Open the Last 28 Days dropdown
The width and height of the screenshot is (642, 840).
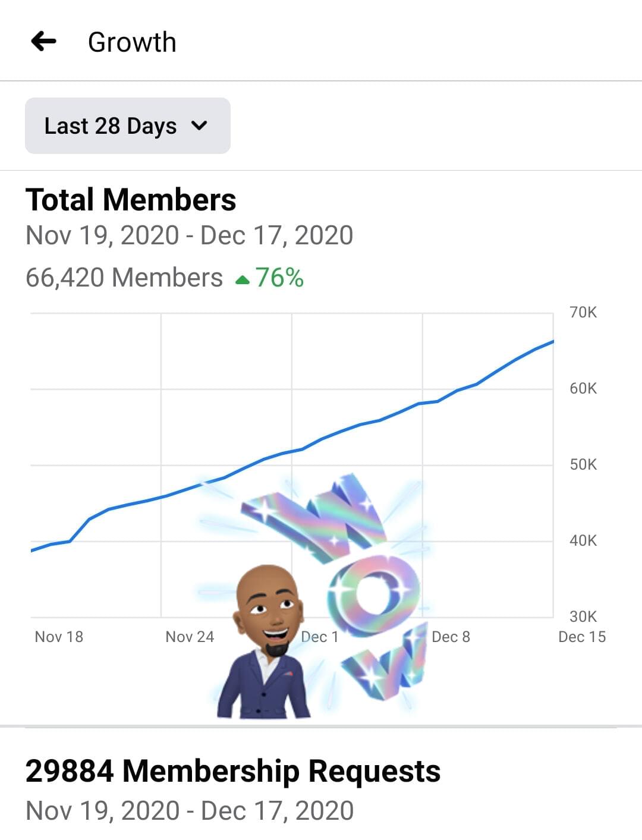[x=127, y=126]
